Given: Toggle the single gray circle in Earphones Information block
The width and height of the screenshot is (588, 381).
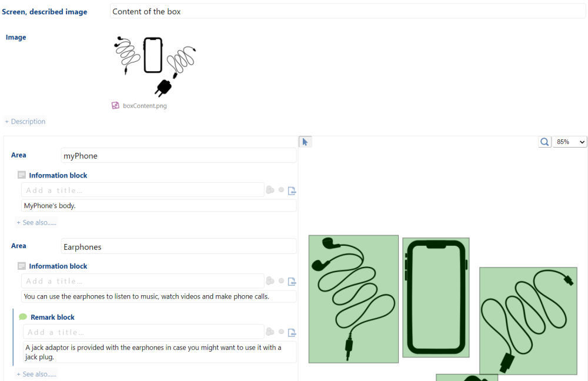Looking at the screenshot, I should click(x=281, y=280).
